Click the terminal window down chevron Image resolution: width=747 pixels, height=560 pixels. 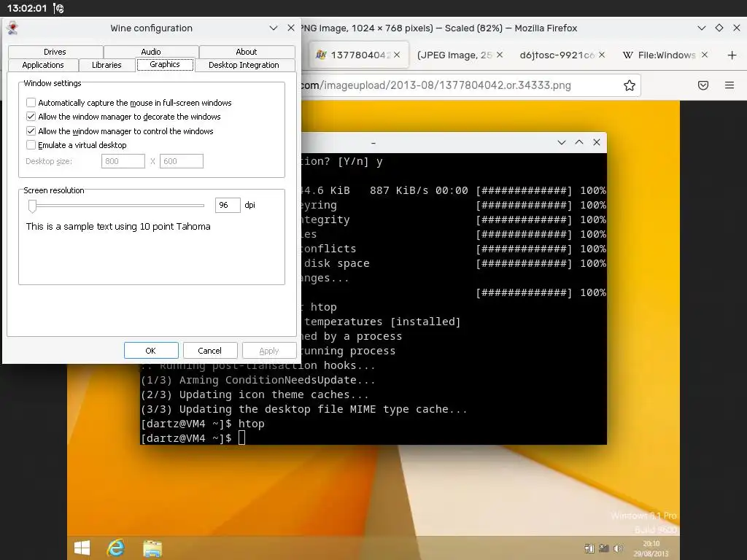point(562,142)
